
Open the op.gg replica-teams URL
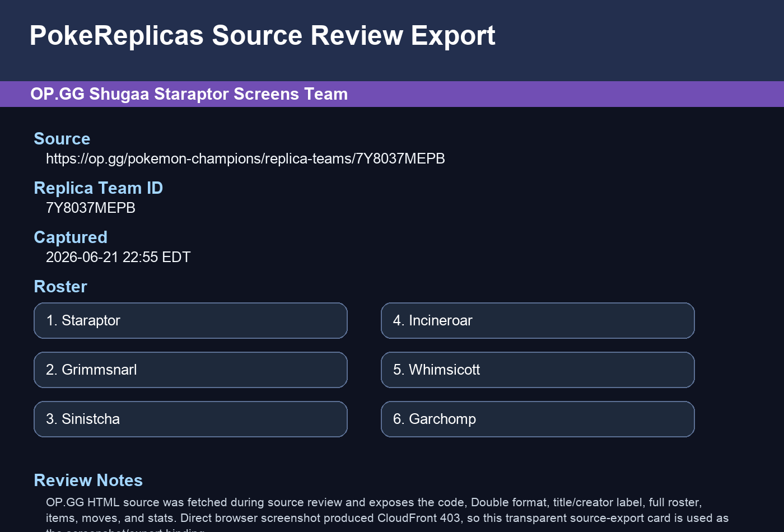pyautogui.click(x=245, y=159)
